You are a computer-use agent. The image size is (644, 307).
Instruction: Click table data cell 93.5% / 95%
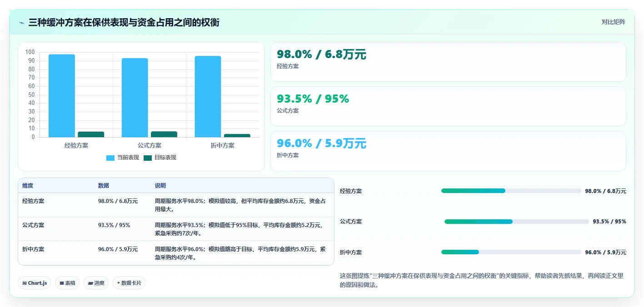point(114,225)
